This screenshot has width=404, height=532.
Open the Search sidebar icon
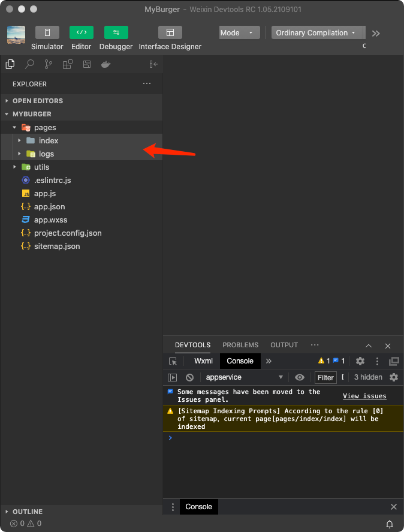(29, 64)
